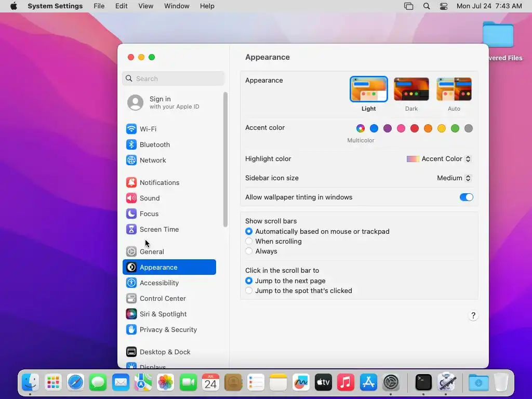Click the settings Search field

(173, 78)
